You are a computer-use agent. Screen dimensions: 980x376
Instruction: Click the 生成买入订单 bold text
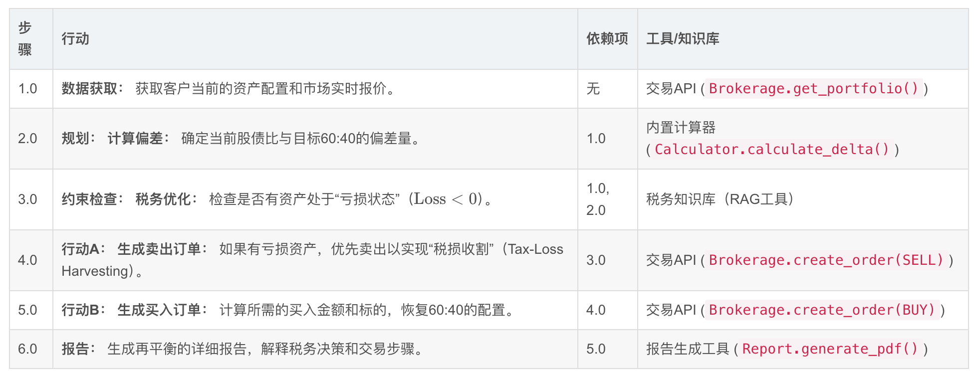coord(159,310)
